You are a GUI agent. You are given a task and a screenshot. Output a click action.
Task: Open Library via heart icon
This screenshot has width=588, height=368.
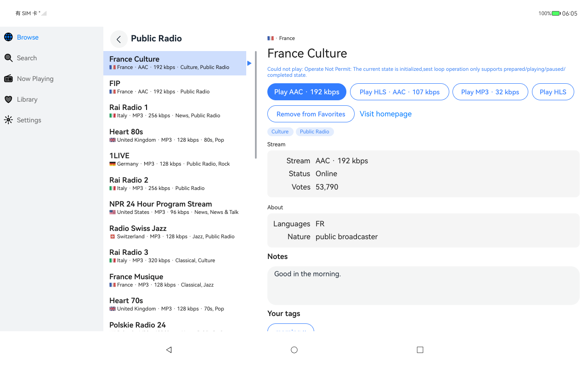(8, 99)
